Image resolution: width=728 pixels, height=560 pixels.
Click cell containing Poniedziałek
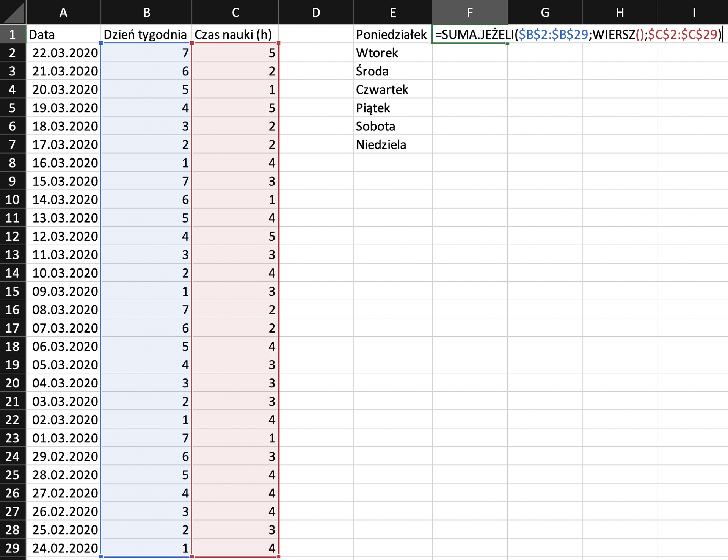click(x=392, y=35)
